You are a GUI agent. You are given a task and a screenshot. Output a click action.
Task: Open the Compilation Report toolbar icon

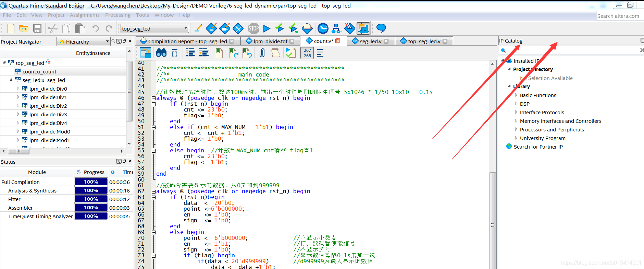(x=307, y=28)
